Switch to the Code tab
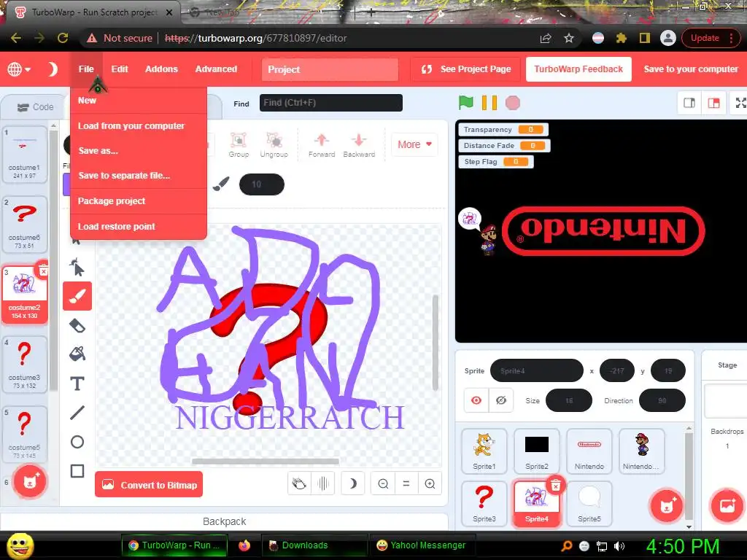The width and height of the screenshot is (747, 560). coord(35,107)
